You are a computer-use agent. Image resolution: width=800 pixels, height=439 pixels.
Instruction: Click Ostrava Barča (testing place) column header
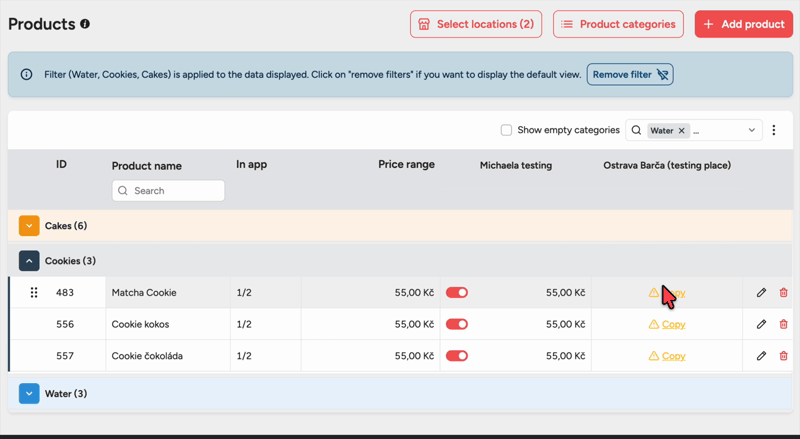pyautogui.click(x=667, y=165)
